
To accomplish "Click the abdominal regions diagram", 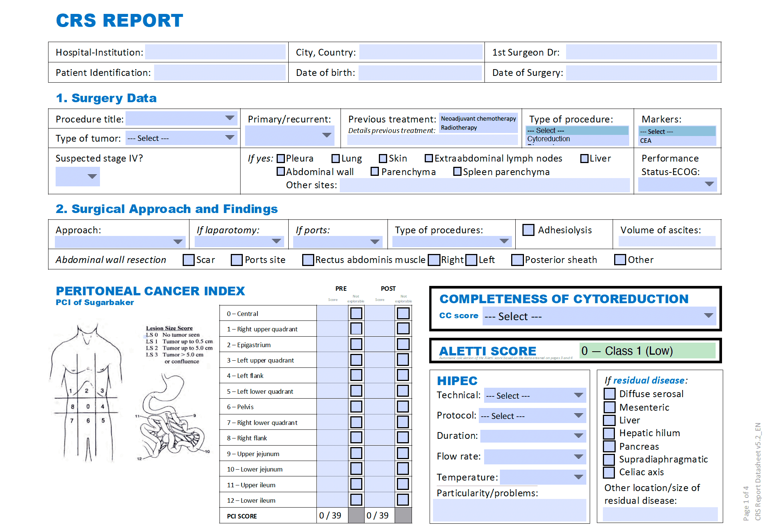I will click(87, 393).
